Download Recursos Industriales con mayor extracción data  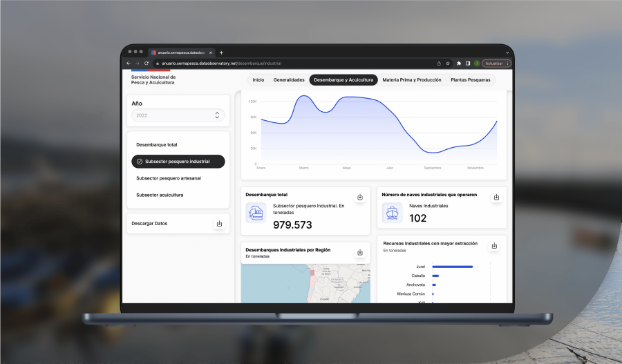pyautogui.click(x=494, y=246)
